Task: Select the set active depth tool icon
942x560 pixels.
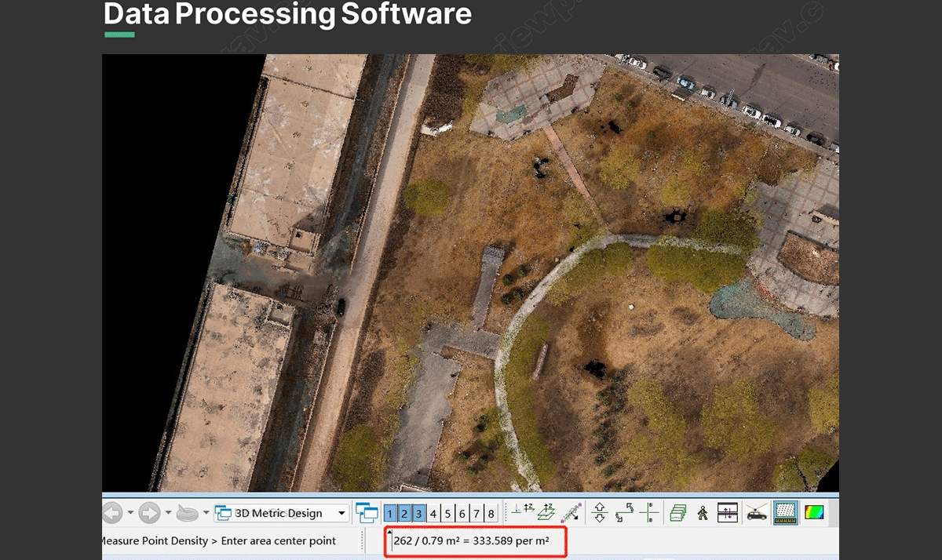Action: point(520,514)
